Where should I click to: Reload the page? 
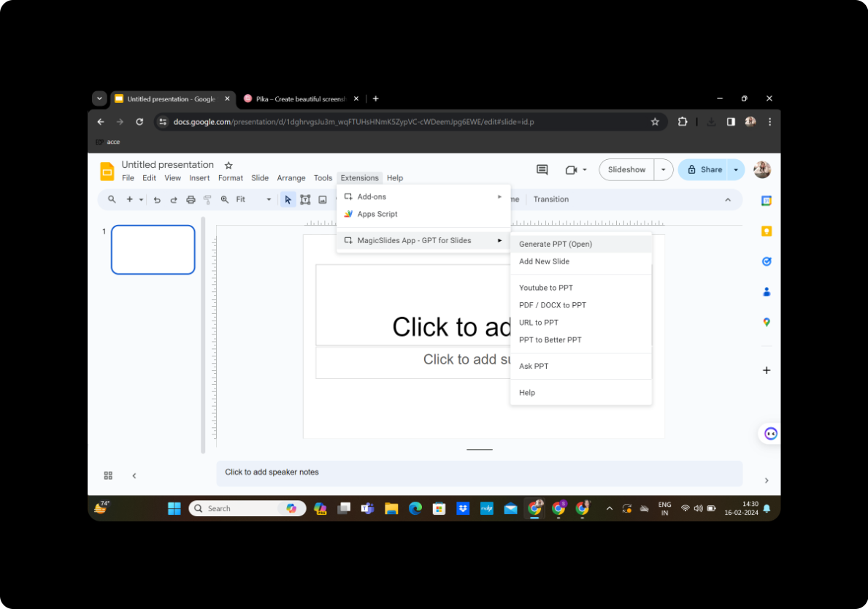coord(139,122)
